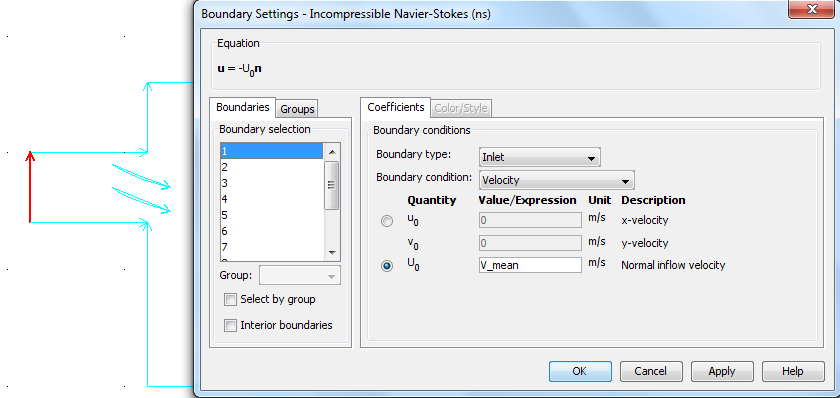Select boundary 2 in the list
840x398 pixels.
(272, 167)
